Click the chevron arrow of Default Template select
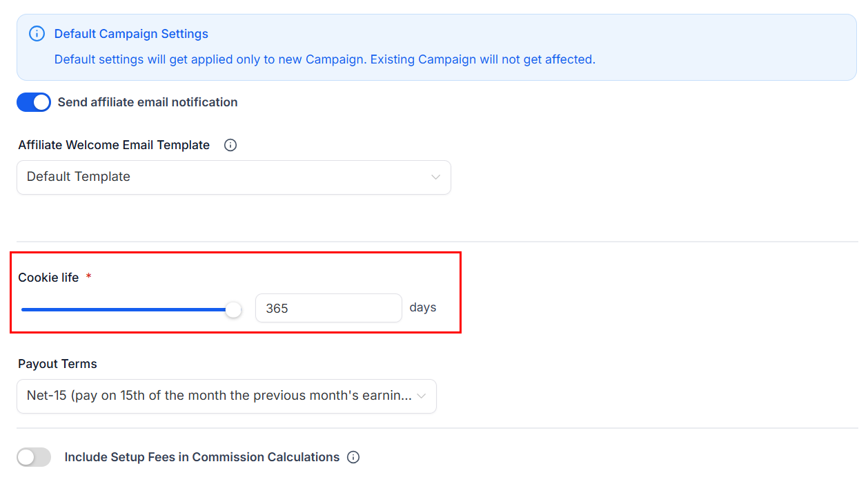The height and width of the screenshot is (493, 868). (435, 177)
